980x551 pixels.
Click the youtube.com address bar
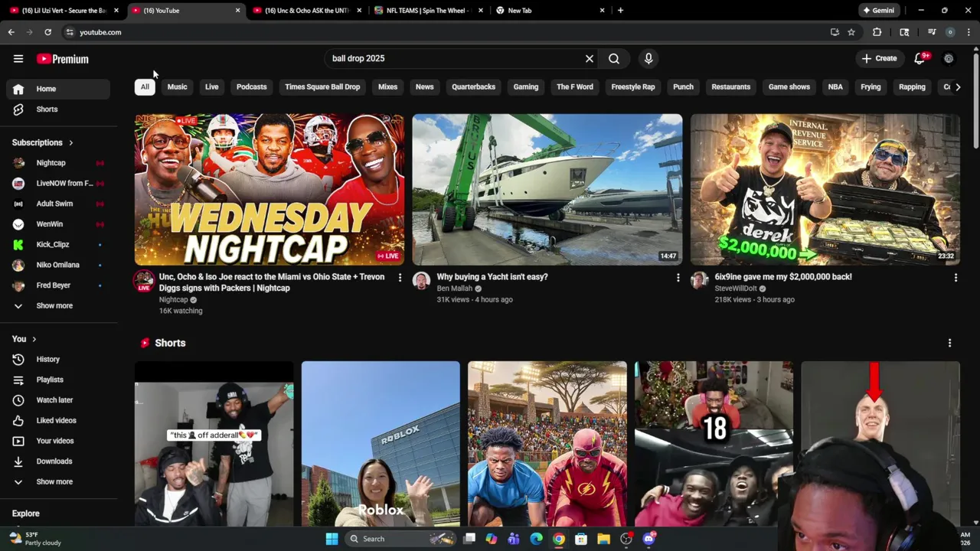click(x=444, y=32)
